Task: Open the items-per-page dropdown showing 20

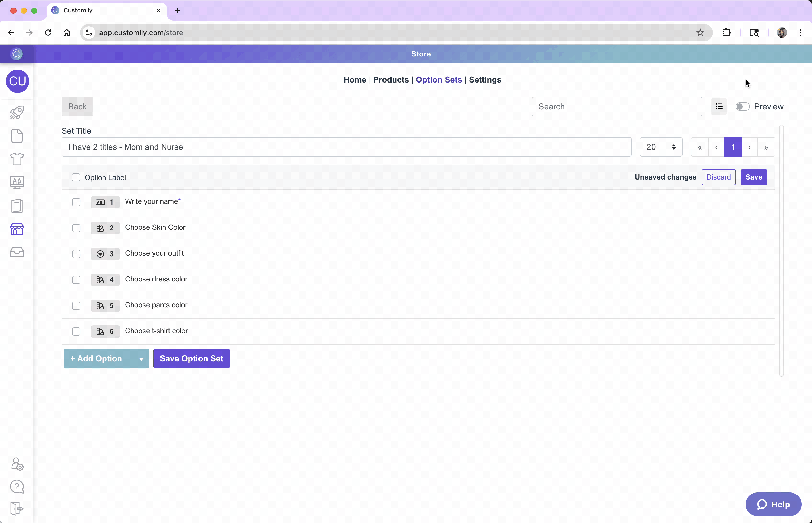Action: 660,147
